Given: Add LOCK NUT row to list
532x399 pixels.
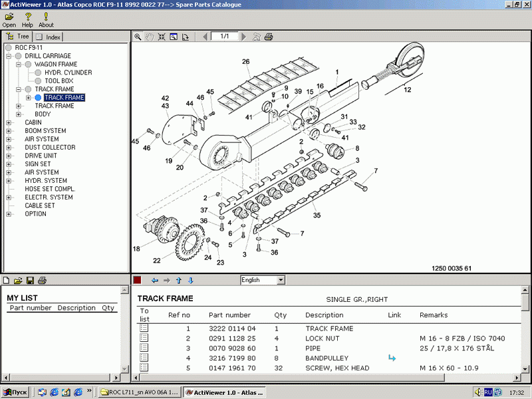Looking at the screenshot, I should coord(144,338).
